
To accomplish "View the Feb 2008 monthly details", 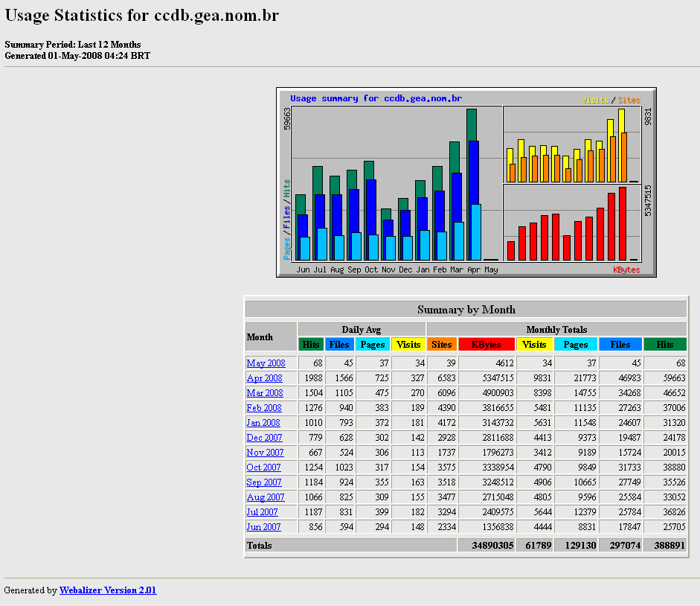I will point(264,408).
